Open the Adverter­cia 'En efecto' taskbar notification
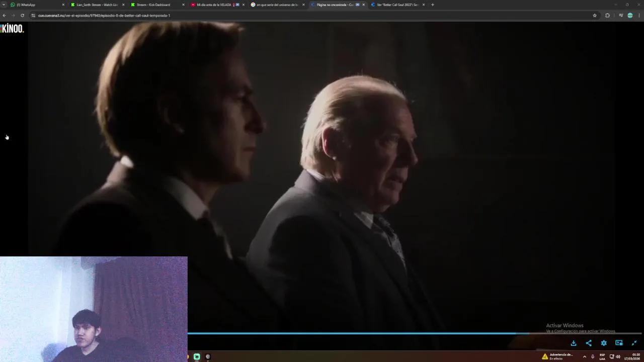Image resolution: width=644 pixels, height=362 pixels. click(557, 356)
